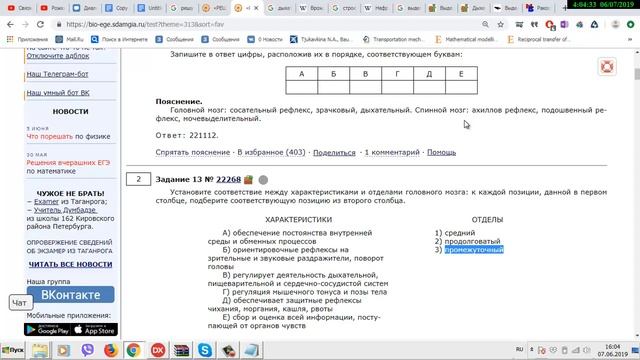Click the RU language indicator in the tray
Screen dimensions: 640x360
tap(519, 349)
